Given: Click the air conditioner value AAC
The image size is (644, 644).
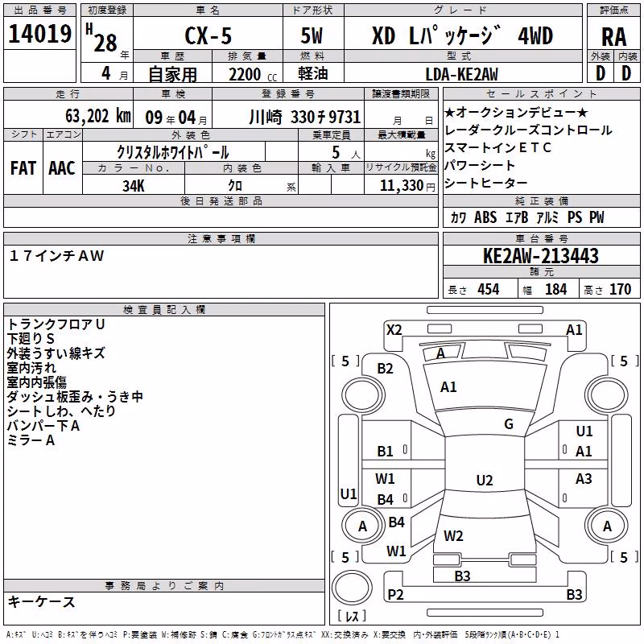Looking at the screenshot, I should 62,168.
